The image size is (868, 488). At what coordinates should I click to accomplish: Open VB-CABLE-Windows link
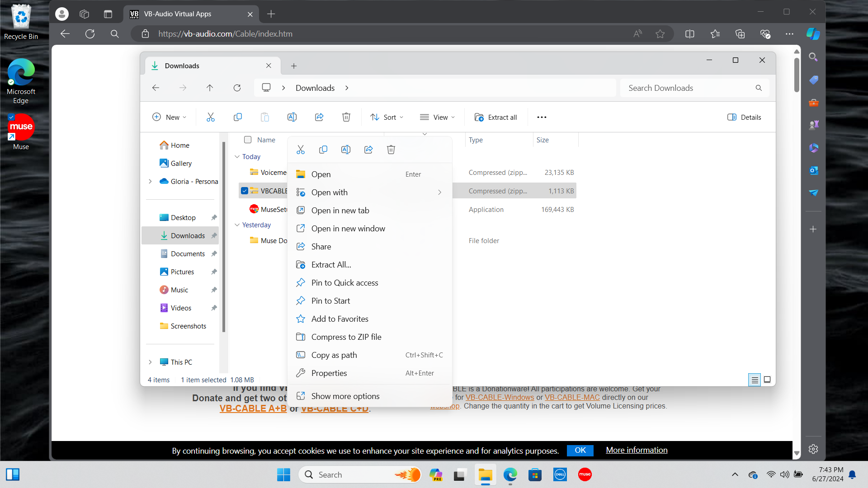(x=500, y=397)
